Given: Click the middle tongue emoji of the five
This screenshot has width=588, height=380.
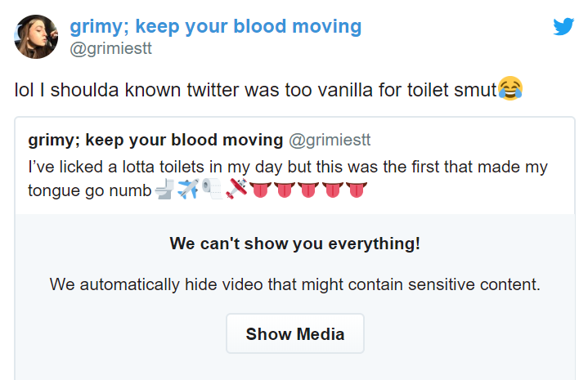Looking at the screenshot, I should click(x=308, y=190).
